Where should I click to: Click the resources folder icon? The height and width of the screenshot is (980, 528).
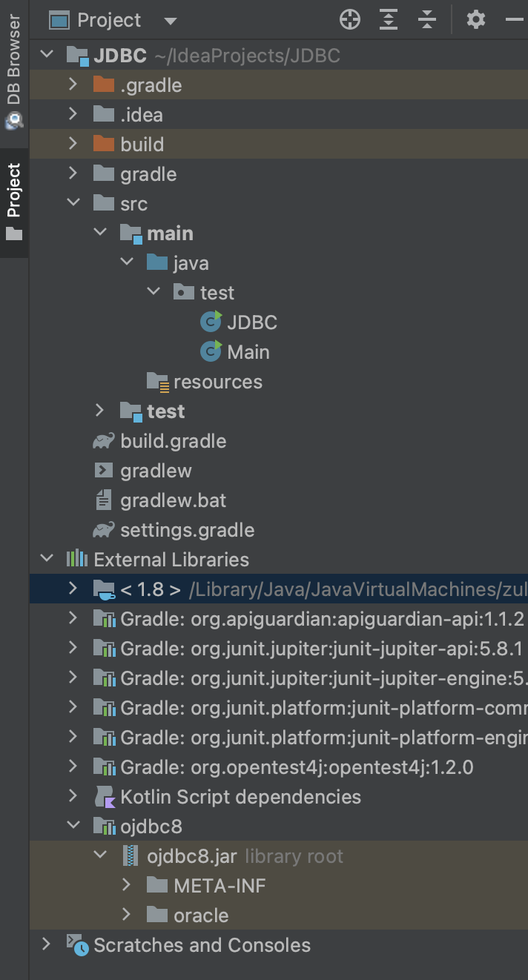[x=158, y=382]
